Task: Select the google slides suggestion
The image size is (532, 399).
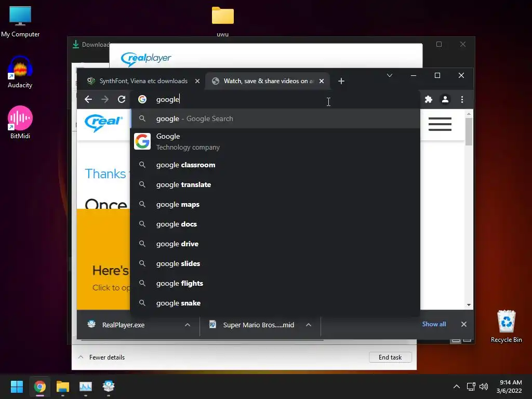Action: [275, 263]
